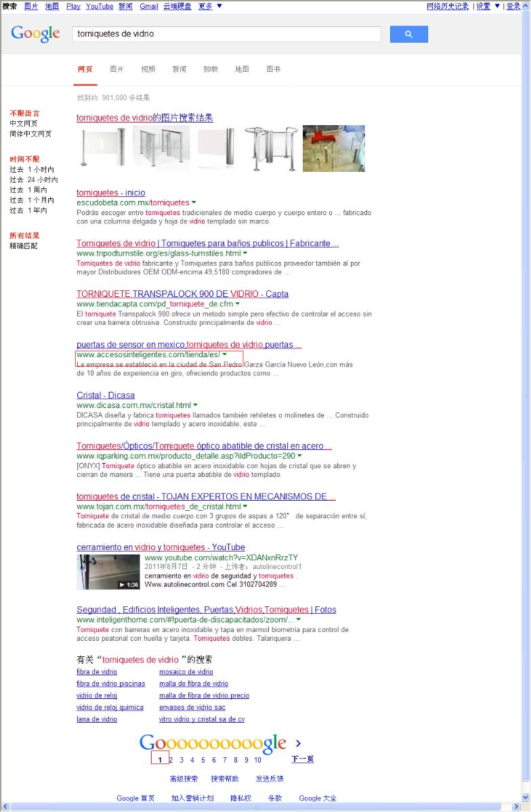This screenshot has height=812, width=531.
Task: Filter results to 过去 1 个月内
Action: coord(32,200)
